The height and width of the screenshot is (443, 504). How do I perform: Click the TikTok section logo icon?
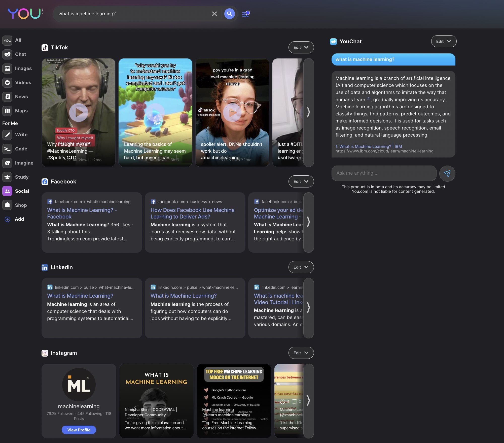point(45,48)
